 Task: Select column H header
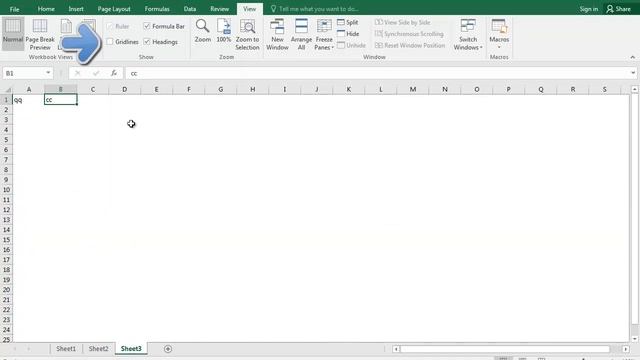point(253,89)
